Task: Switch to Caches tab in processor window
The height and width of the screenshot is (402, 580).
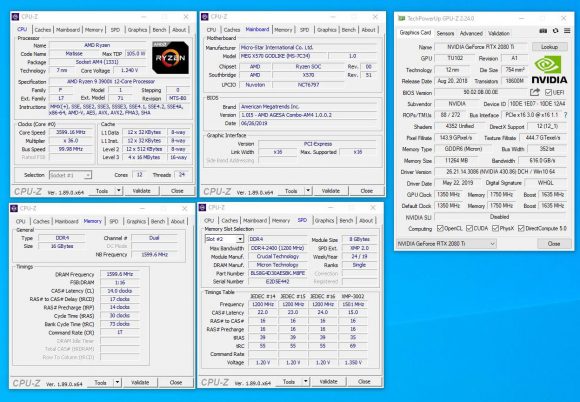Action: (43, 30)
